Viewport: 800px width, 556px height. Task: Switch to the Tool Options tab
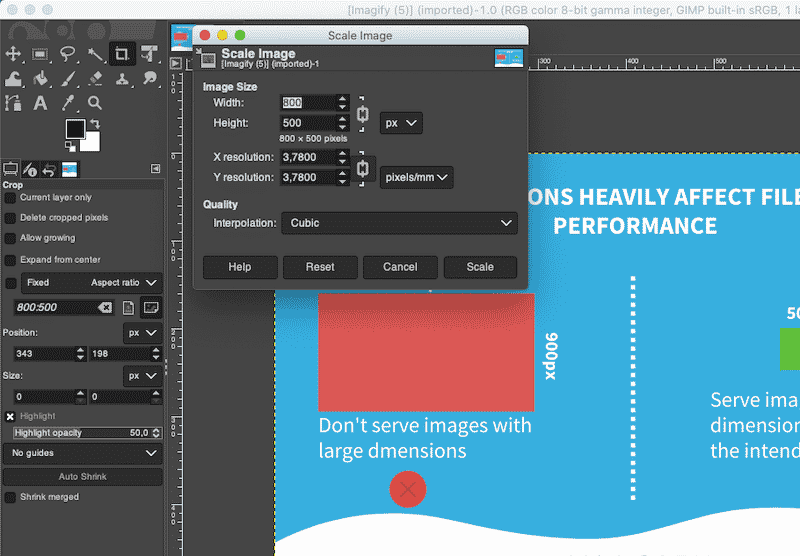coord(10,169)
